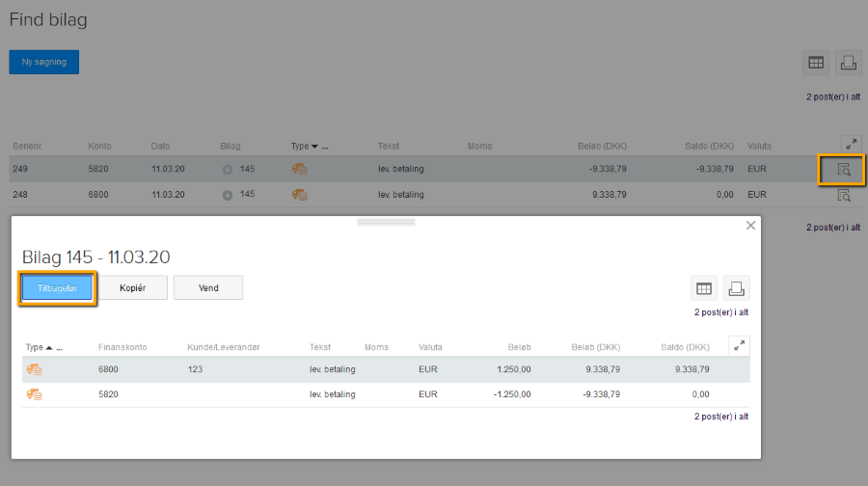Close the Bilag 145 popup

[750, 226]
